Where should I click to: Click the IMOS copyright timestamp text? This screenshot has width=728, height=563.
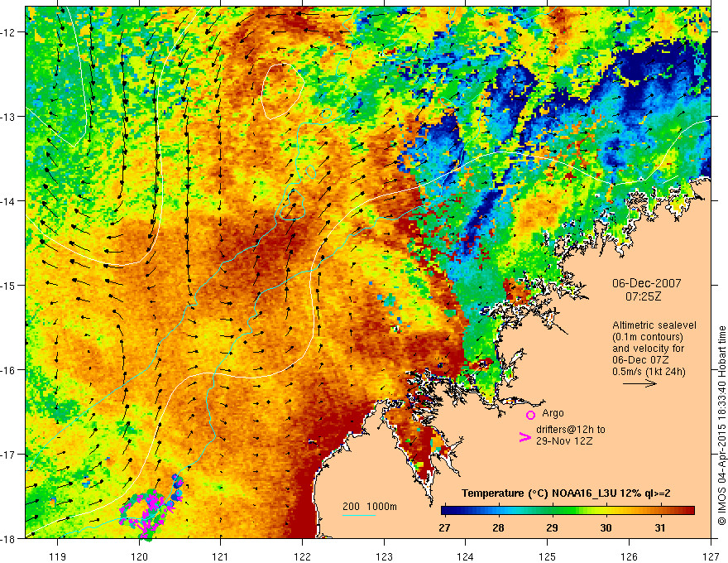pos(722,426)
